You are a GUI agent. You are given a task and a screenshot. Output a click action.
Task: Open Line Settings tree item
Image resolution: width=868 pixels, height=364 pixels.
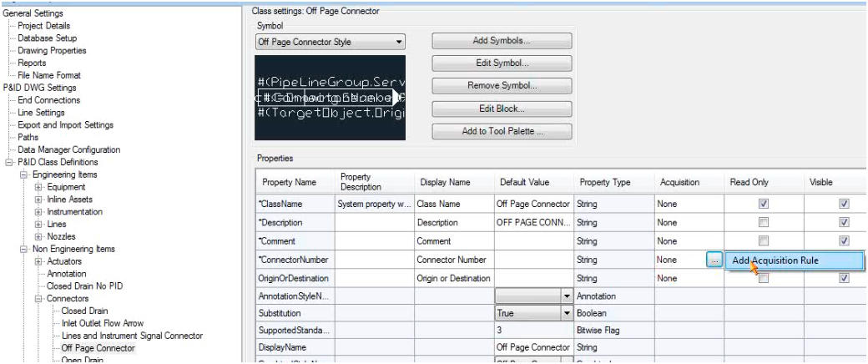[41, 113]
